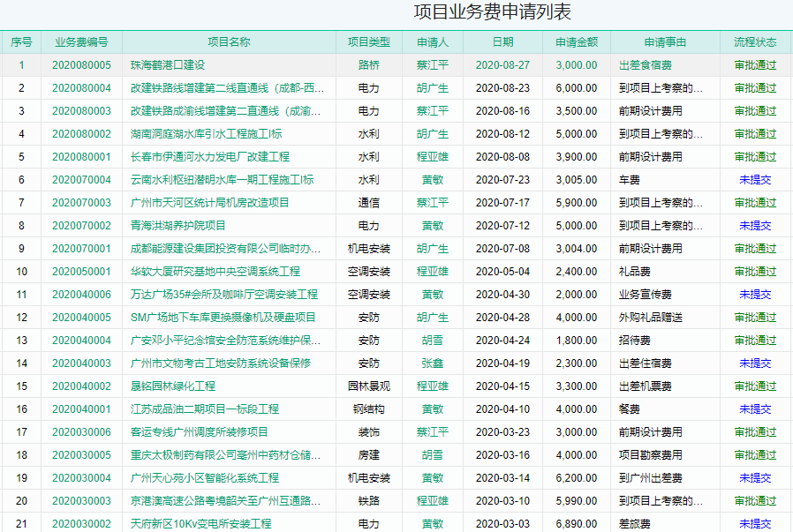
Task: Open status 未提交 for fee 2020030002
Action: point(755,524)
